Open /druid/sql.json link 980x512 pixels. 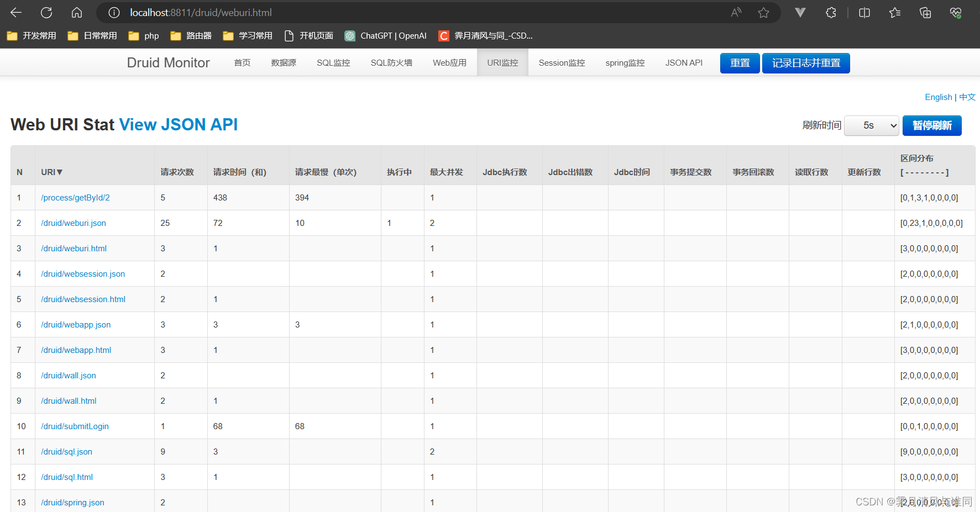[66, 452]
